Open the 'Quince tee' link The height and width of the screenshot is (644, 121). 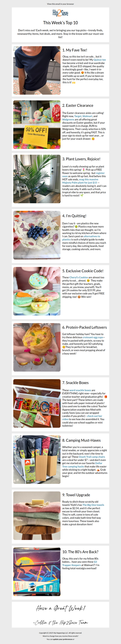[x=100, y=60]
